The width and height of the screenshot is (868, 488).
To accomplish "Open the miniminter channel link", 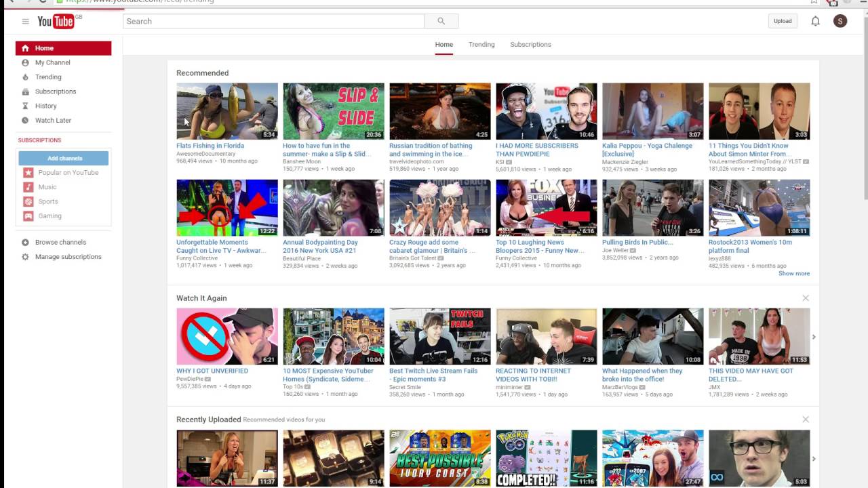I will [x=509, y=387].
